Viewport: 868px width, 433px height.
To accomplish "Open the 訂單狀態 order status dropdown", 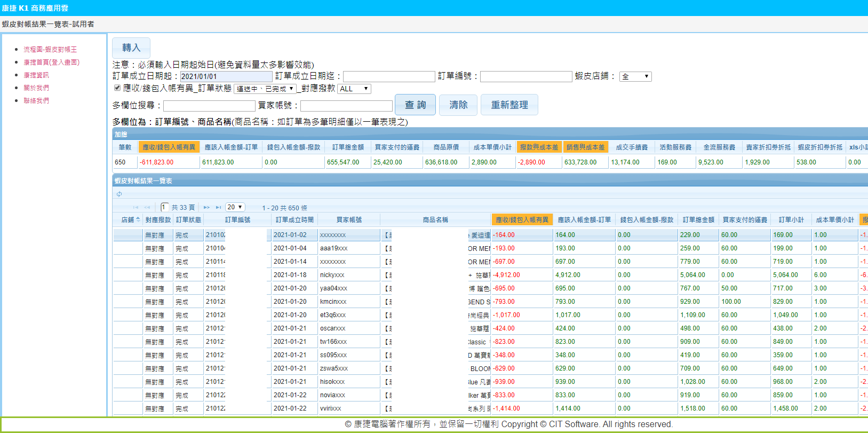I will tap(265, 89).
